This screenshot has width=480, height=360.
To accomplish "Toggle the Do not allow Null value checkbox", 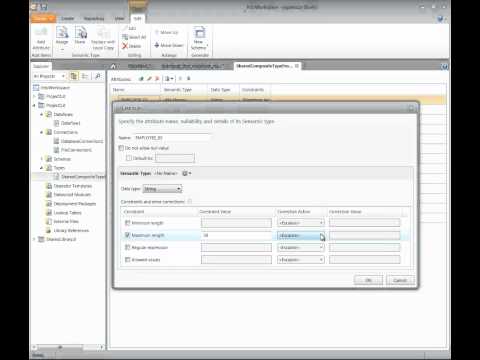I will click(121, 148).
